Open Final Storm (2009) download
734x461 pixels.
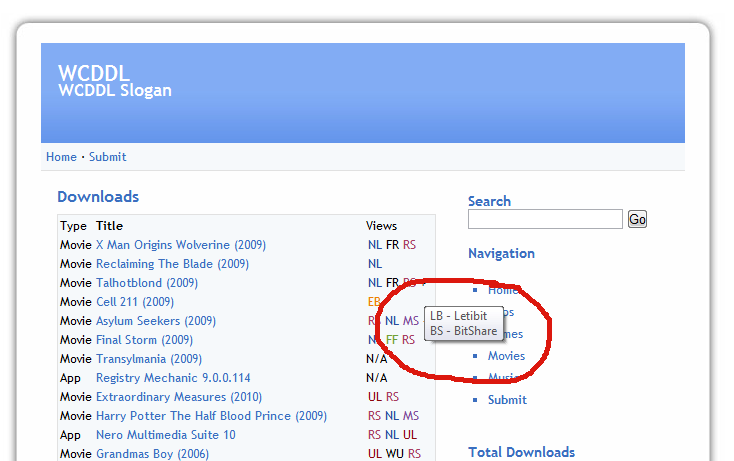(144, 340)
